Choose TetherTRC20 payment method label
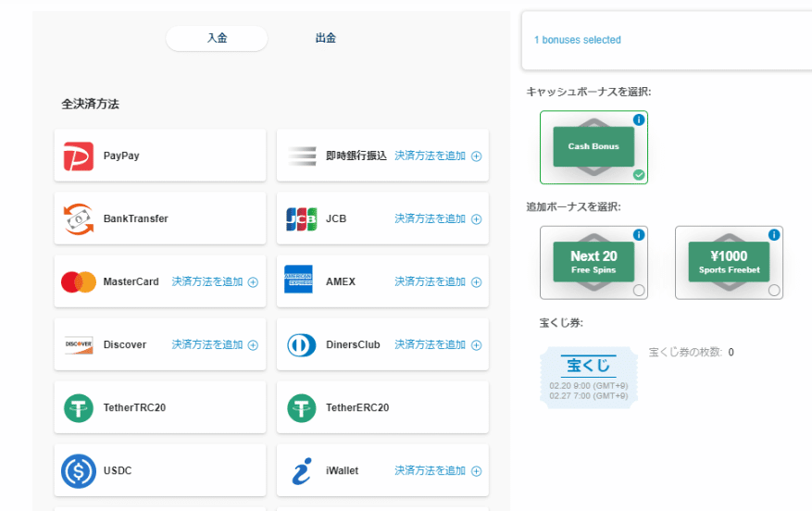Viewport: 812px width, 511px height. pos(134,408)
